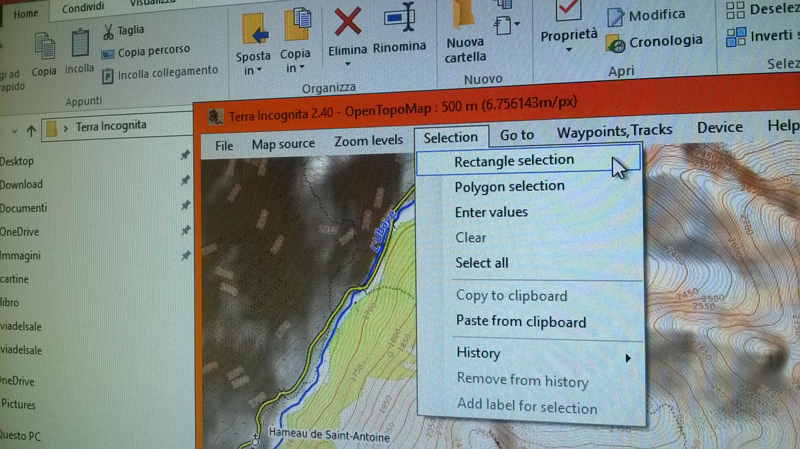Click the breadcrumb chevron before Terra Incognita
Viewport: 800px width, 449px height.
coord(65,128)
